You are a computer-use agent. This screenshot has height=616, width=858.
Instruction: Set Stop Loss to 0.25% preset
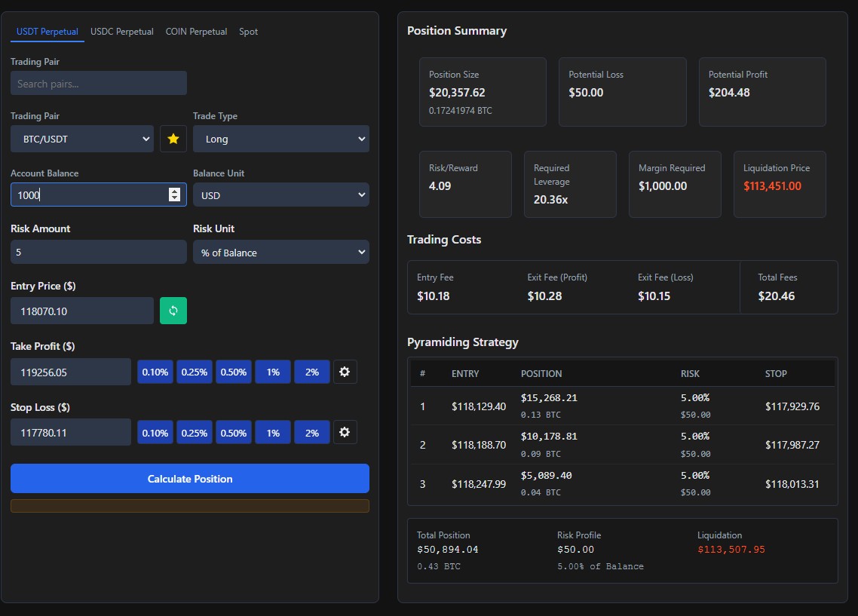(195, 432)
